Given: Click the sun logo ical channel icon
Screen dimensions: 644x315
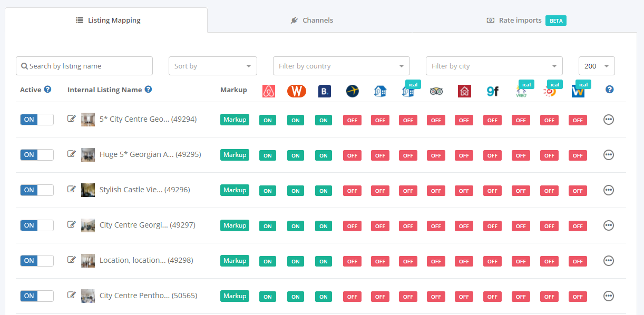Looking at the screenshot, I should coord(549,92).
